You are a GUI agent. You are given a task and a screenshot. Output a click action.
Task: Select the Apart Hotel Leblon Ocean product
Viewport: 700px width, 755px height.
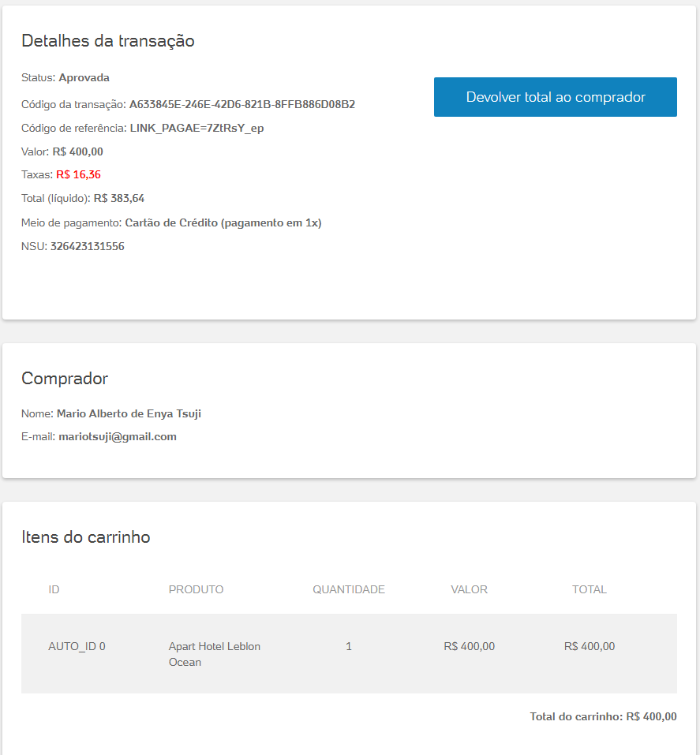pyautogui.click(x=214, y=654)
